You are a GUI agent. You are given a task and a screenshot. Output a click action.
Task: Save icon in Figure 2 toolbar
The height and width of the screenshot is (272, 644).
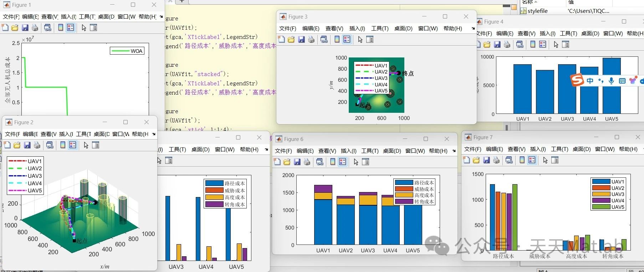pos(27,145)
